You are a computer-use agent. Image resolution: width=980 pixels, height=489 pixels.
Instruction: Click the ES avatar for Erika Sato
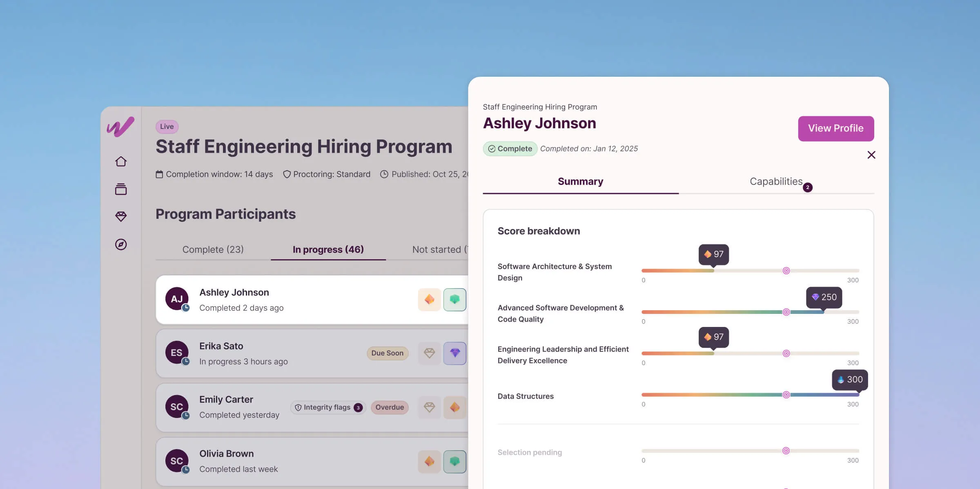pyautogui.click(x=177, y=353)
